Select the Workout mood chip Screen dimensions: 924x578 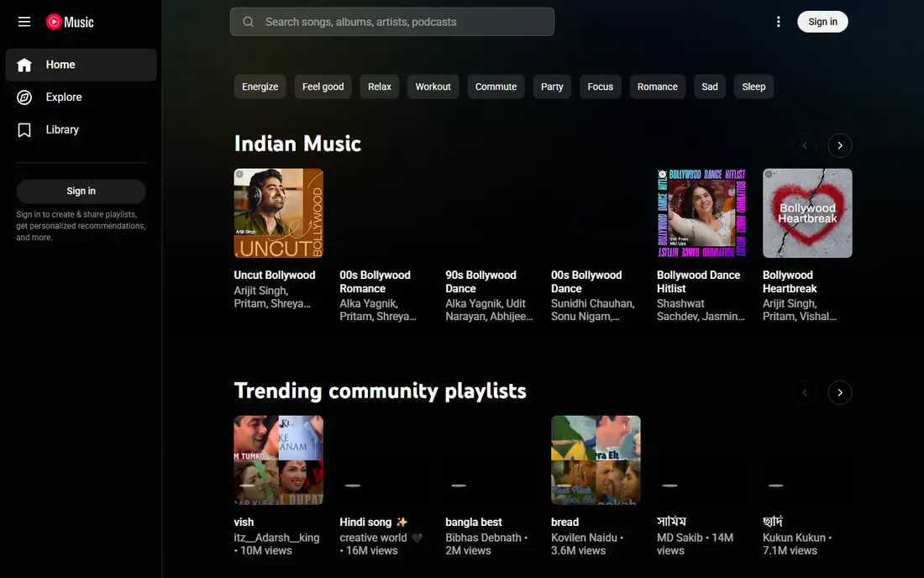pyautogui.click(x=433, y=87)
